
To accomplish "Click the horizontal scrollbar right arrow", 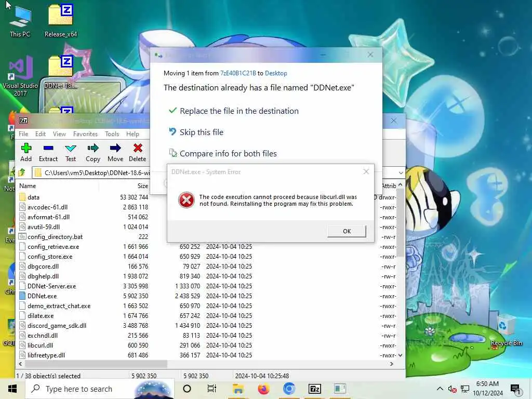I will coord(392,364).
